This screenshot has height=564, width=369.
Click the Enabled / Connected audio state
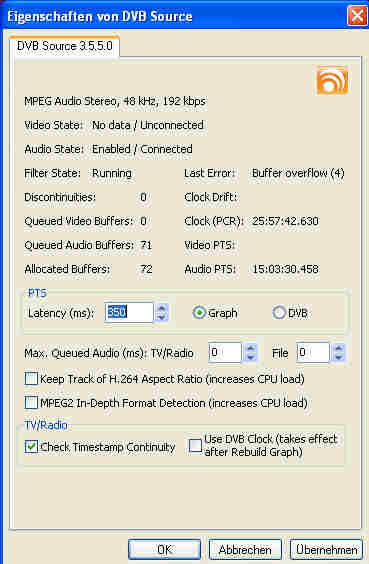point(142,149)
